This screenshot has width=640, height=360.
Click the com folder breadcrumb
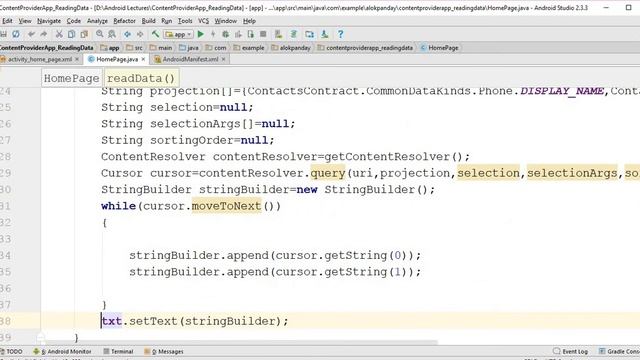click(x=216, y=48)
